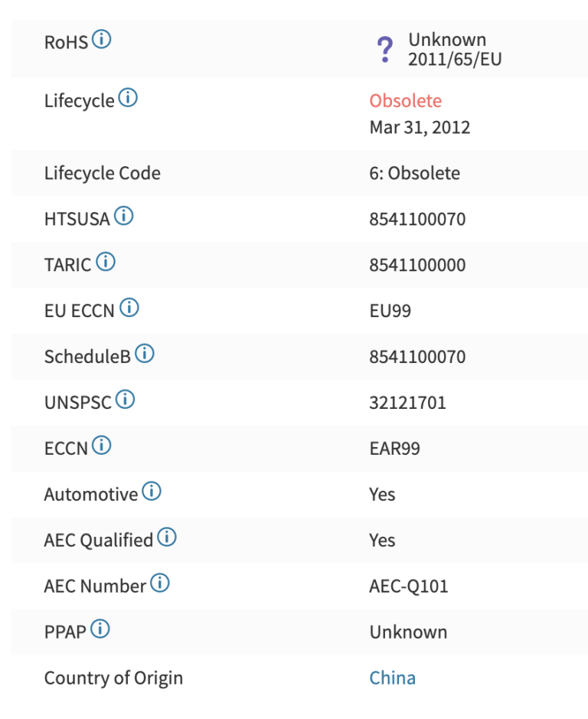Select the HTSUSA code 8541100070
Viewport: 588px width, 719px height.
[x=416, y=220]
